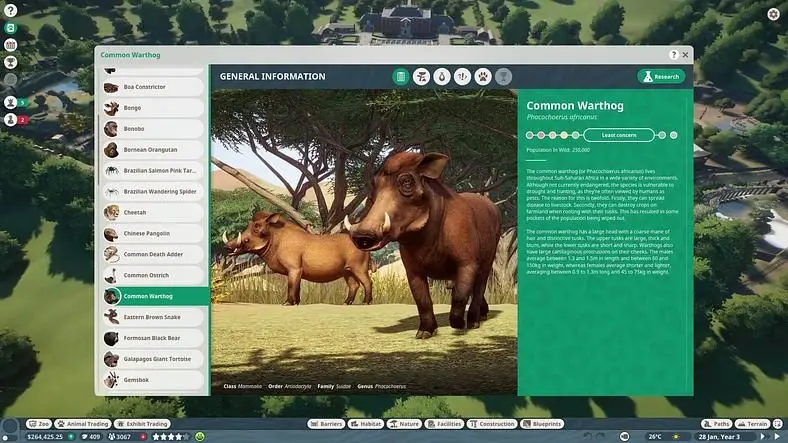Select the General Information tab icon
Image resolution: width=788 pixels, height=443 pixels.
point(401,76)
